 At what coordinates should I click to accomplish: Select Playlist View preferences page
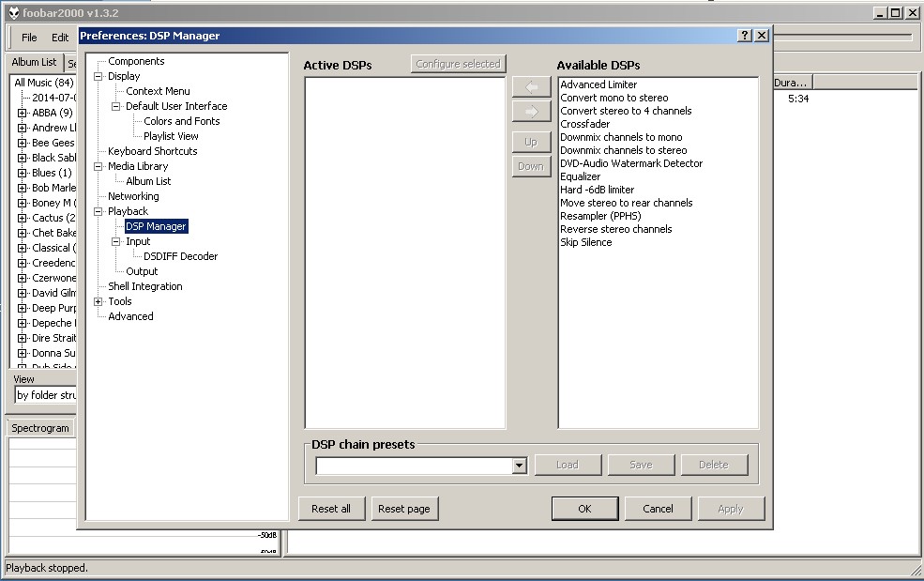click(171, 136)
